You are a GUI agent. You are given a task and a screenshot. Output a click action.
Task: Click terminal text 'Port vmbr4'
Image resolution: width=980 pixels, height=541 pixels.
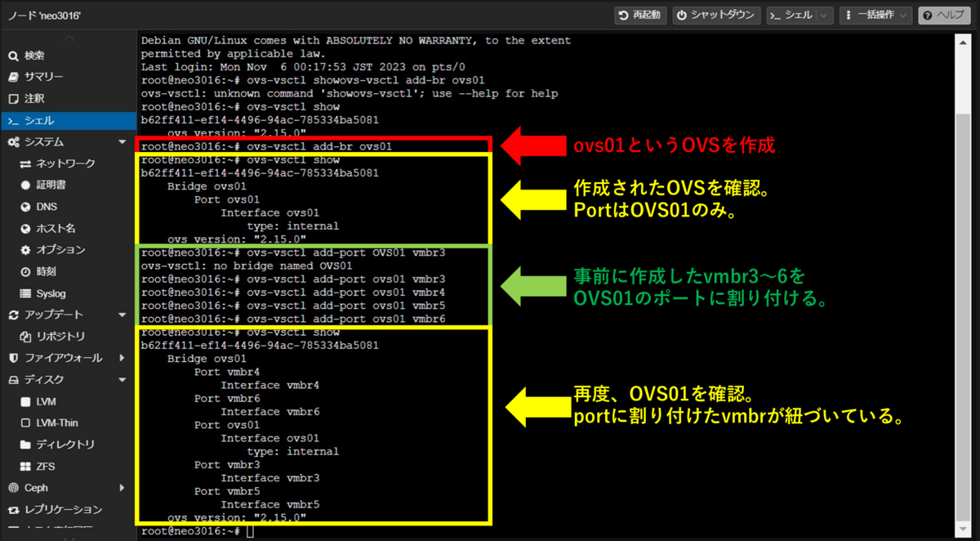[x=227, y=372]
